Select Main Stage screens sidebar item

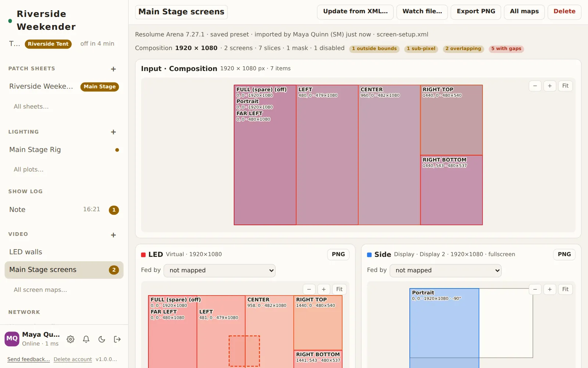(64, 270)
